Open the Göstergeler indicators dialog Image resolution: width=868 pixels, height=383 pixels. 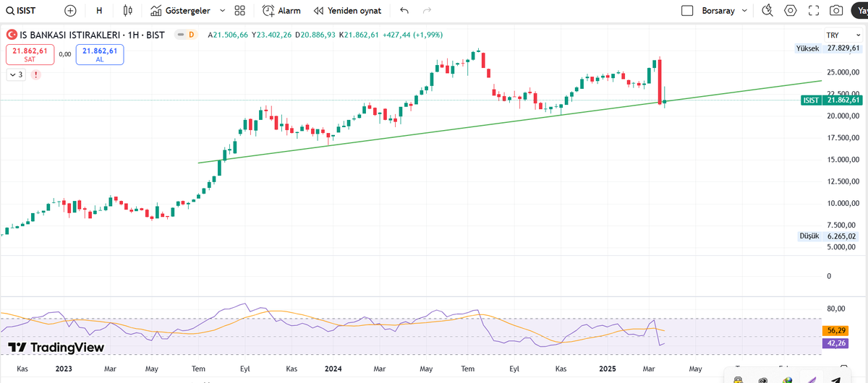pyautogui.click(x=182, y=11)
